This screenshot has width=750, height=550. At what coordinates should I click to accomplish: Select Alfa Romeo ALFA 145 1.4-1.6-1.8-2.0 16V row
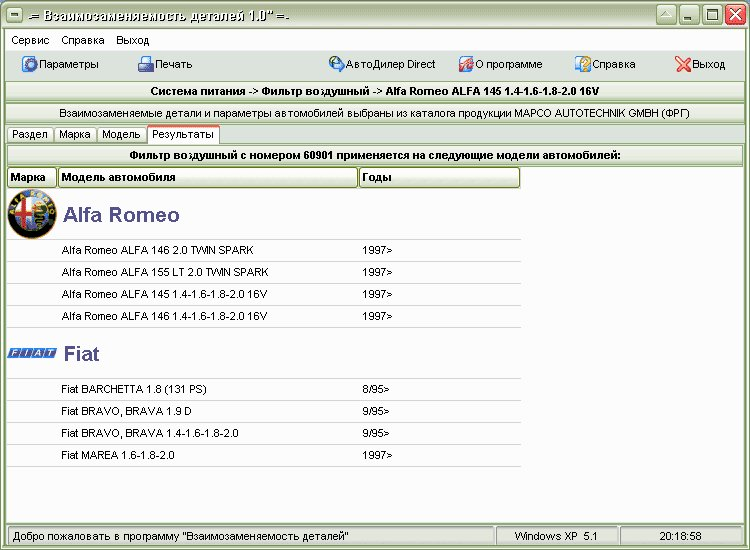click(264, 294)
